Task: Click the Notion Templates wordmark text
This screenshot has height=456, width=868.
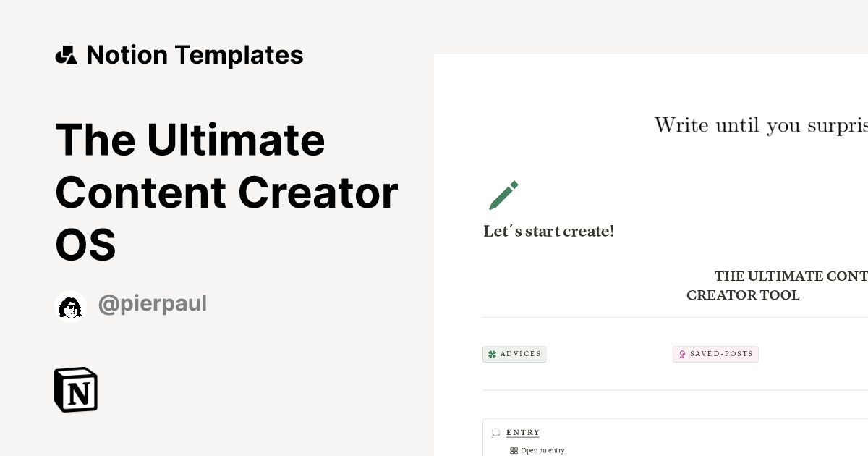Action: click(x=195, y=54)
